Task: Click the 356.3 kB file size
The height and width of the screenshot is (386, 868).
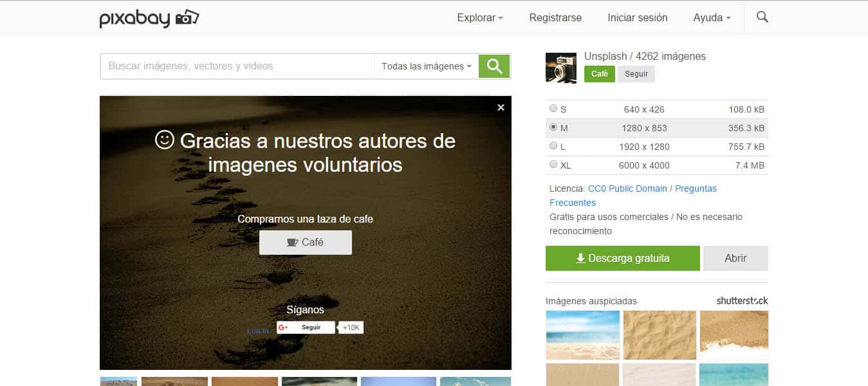Action: 746,128
